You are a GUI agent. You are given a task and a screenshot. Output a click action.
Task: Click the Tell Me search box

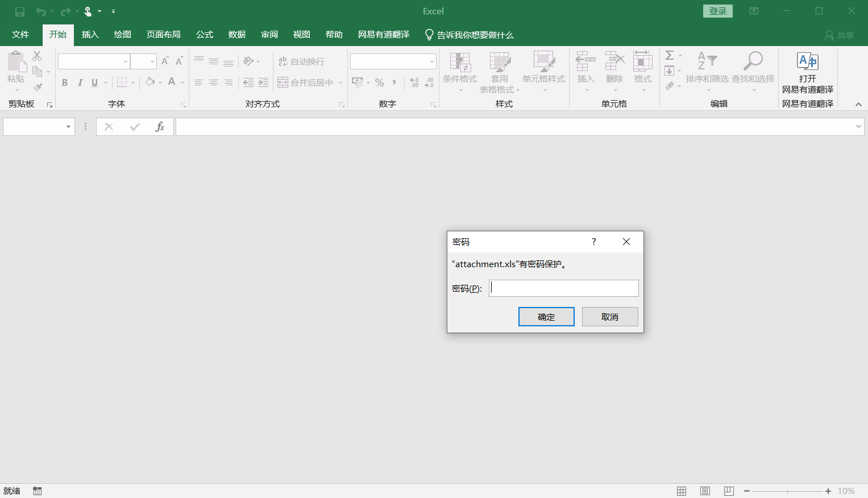pyautogui.click(x=470, y=35)
